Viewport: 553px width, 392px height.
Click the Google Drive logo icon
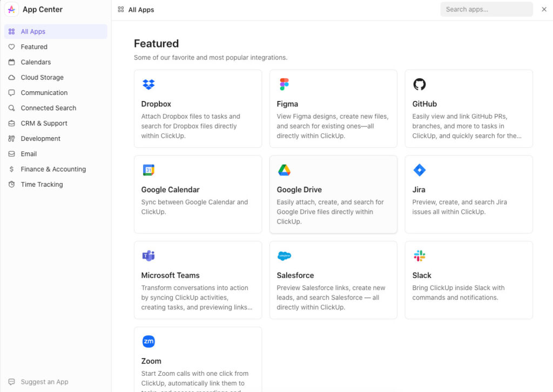(x=284, y=170)
